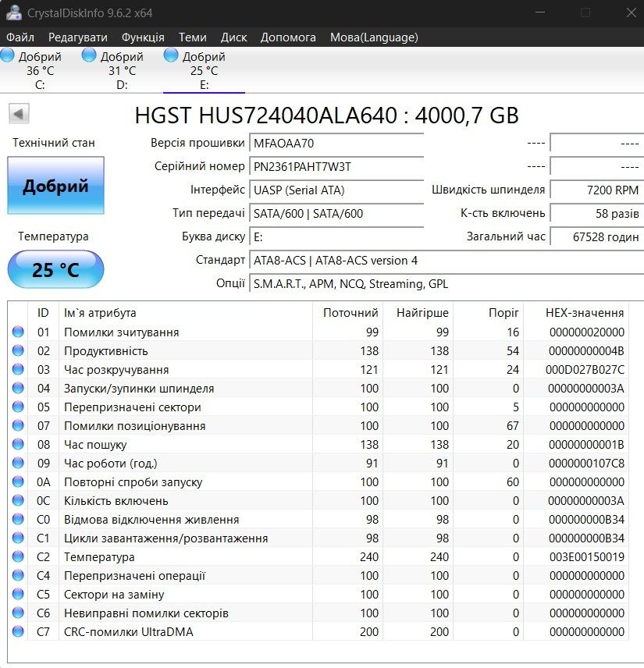Minimize the CrystalDiskInfo window
Viewport: 644px width, 668px height.
540,12
